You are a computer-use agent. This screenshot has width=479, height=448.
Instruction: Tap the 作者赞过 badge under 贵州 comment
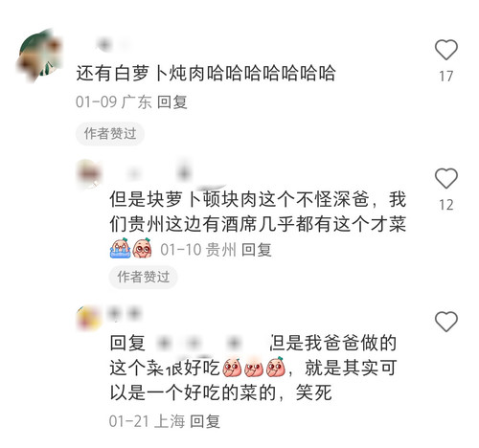pos(143,277)
